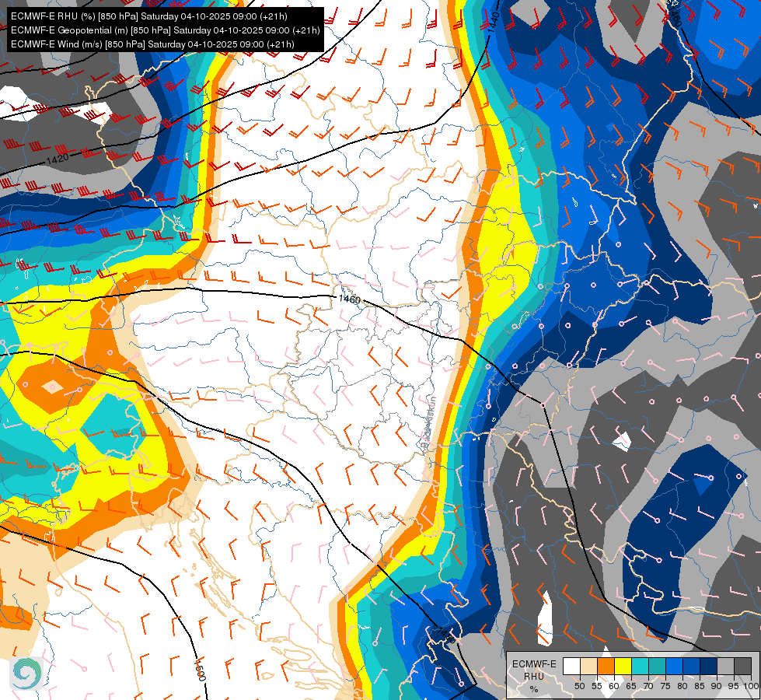This screenshot has width=761, height=700.
Task: Click the 75 tick value in legend
Action: [x=666, y=687]
